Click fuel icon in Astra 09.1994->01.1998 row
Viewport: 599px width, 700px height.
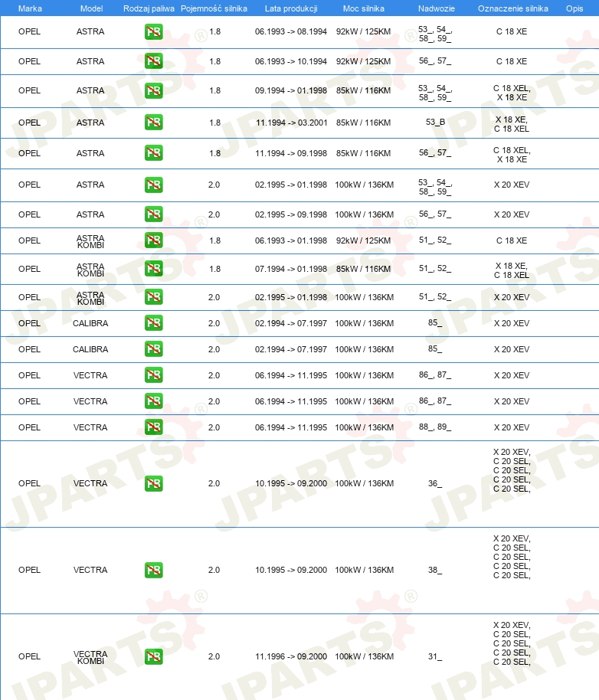[x=153, y=90]
